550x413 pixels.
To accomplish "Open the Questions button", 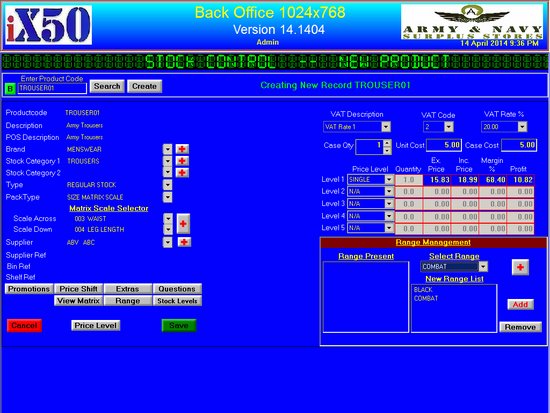I will [177, 289].
